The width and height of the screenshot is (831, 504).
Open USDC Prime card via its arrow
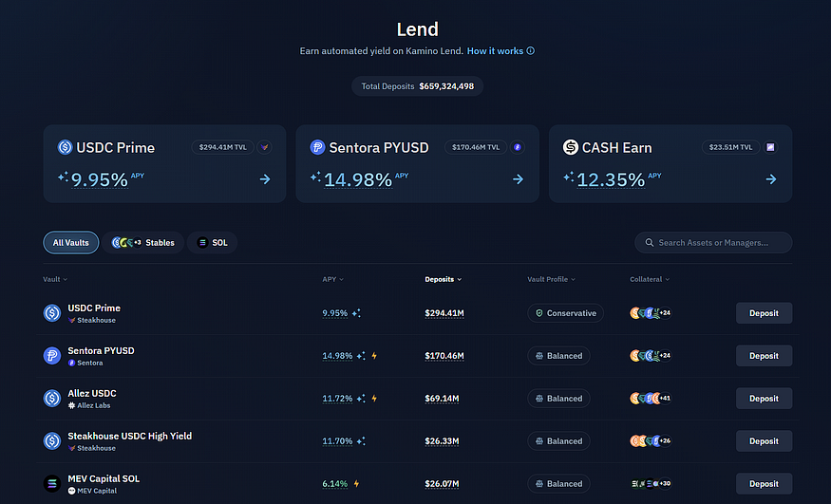[x=265, y=179]
